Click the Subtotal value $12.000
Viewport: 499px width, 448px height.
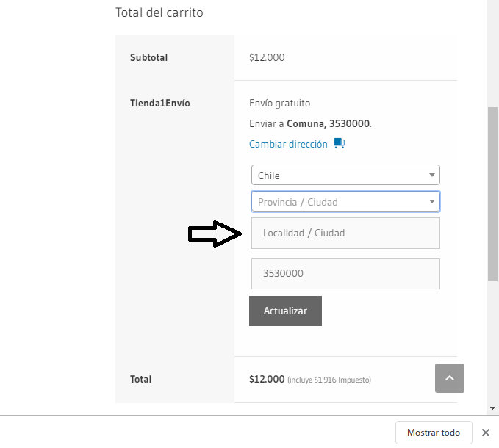pyautogui.click(x=267, y=57)
